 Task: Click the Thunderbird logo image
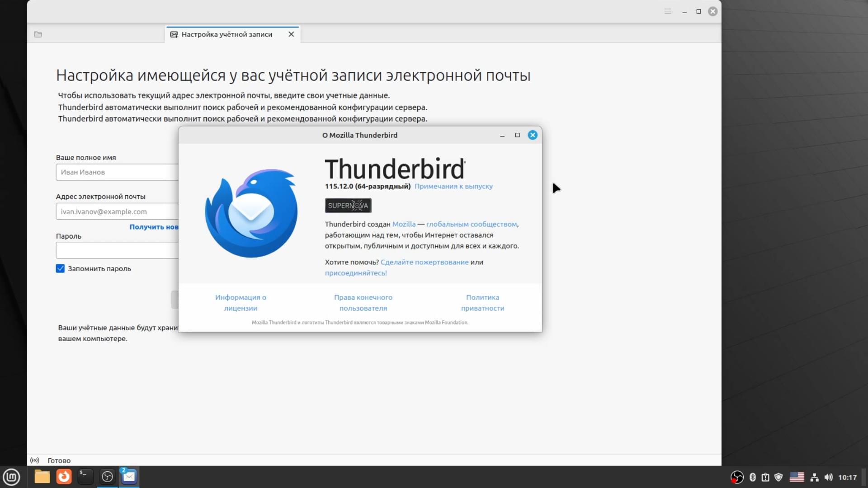tap(251, 213)
